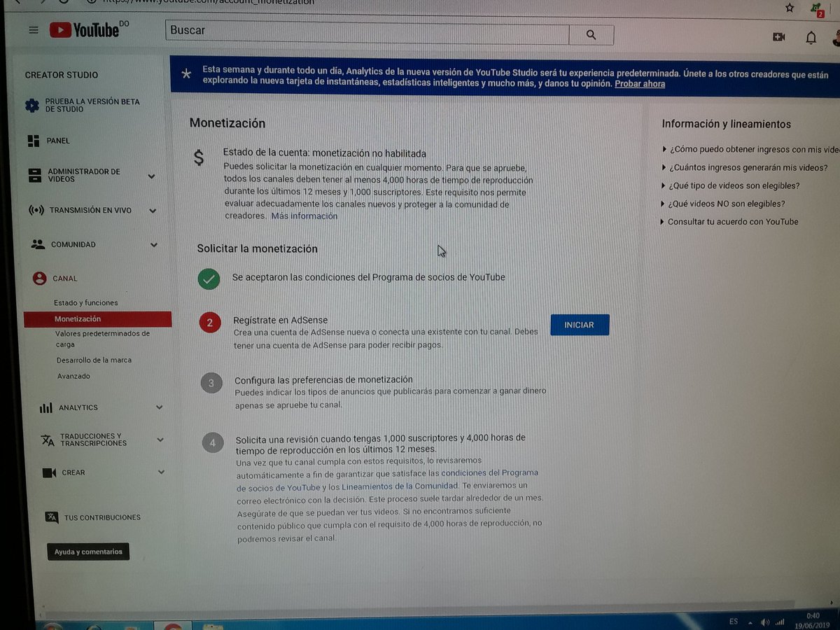Expand Consultar tu acuerdo con YouTube
This screenshot has width=840, height=630.
click(729, 222)
